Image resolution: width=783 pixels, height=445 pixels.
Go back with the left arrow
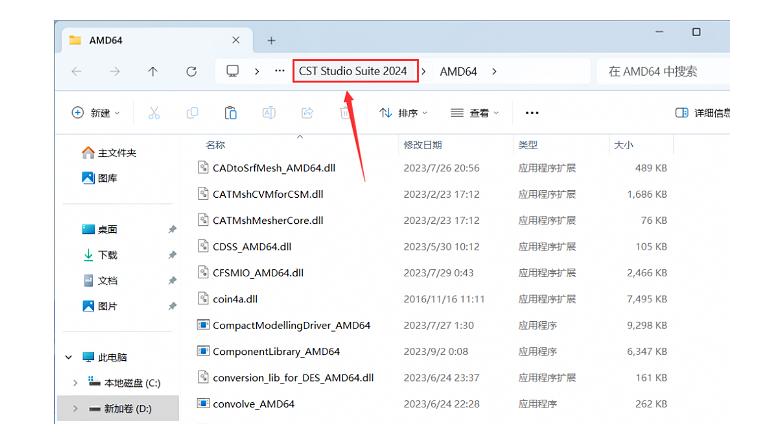(76, 71)
